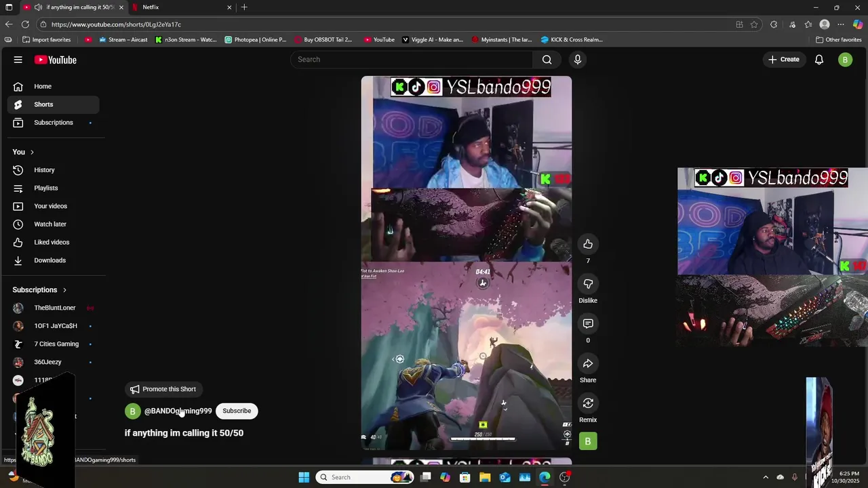Open Liked videos list
This screenshot has height=488, width=868.
coord(53,242)
